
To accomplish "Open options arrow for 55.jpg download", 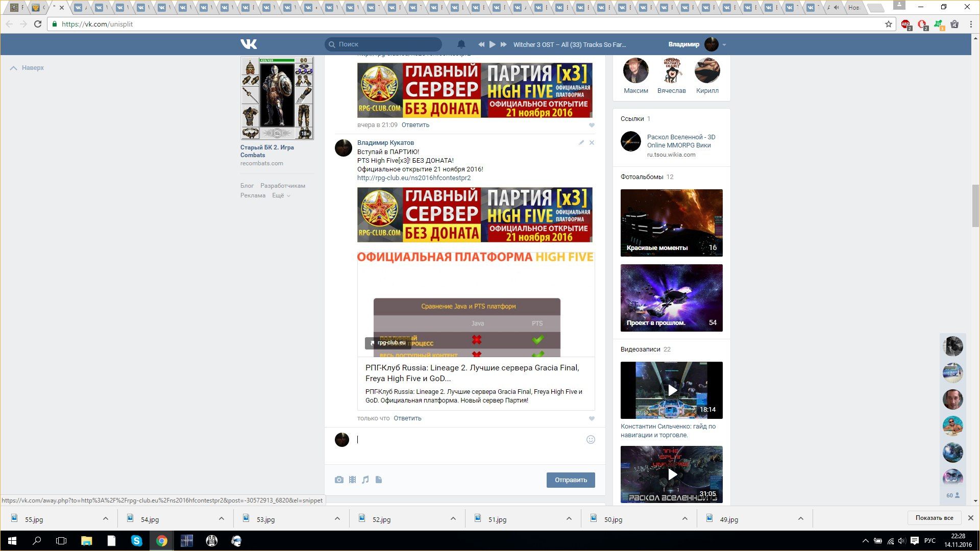I will click(106, 519).
